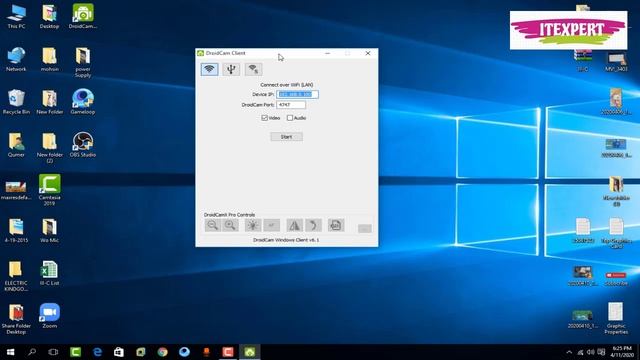The width and height of the screenshot is (640, 360).
Task: Open This PC desktop icon
Action: click(16, 16)
